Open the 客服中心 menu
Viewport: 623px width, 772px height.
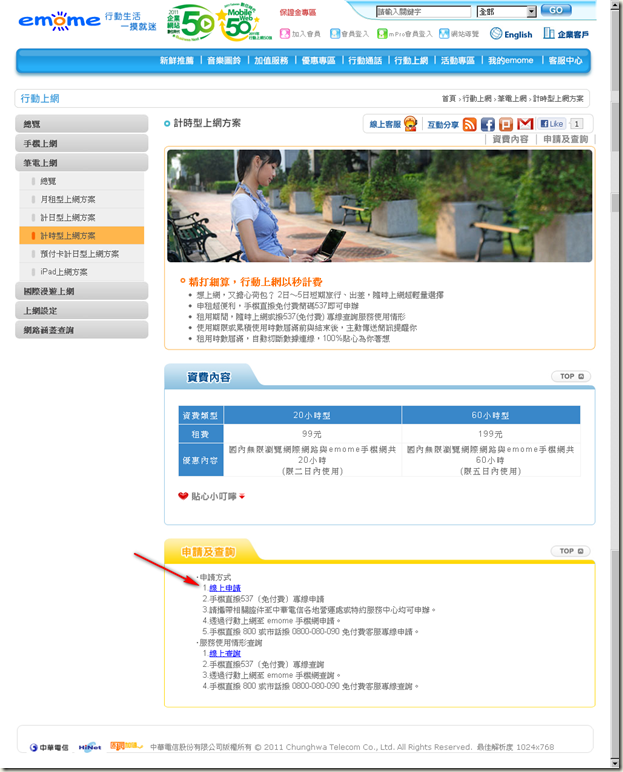[x=565, y=61]
